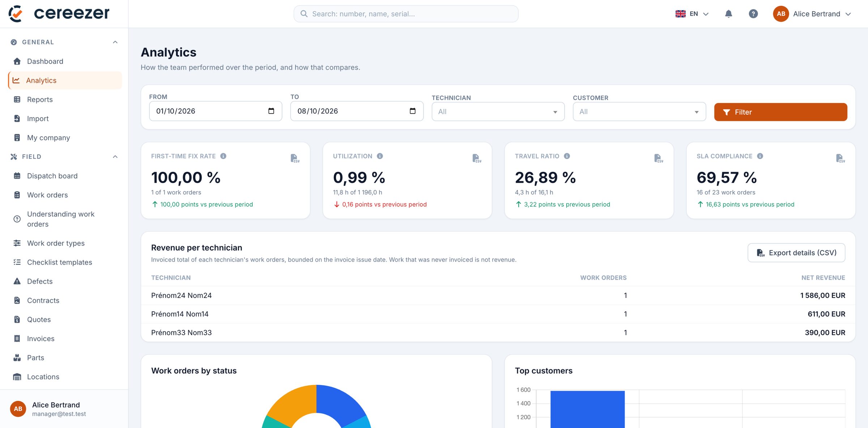Export First-time fix rate CSV icon
This screenshot has width=868, height=428.
(295, 158)
